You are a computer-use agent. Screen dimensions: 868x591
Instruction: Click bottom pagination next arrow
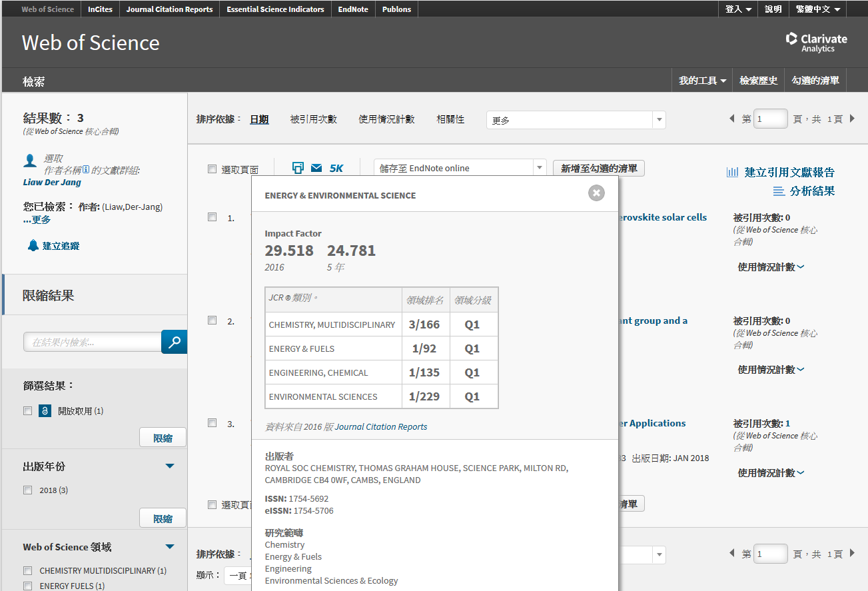coord(852,553)
